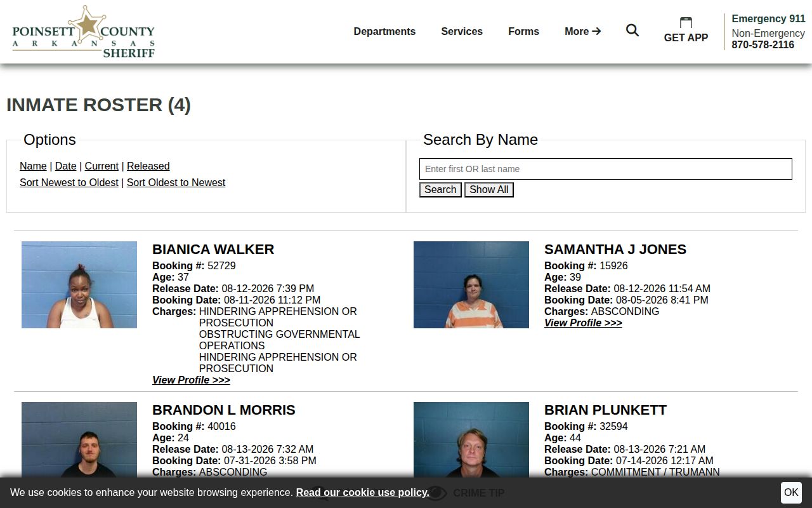The width and height of the screenshot is (812, 508).
Task: Click booking number 40016
Action: point(221,426)
